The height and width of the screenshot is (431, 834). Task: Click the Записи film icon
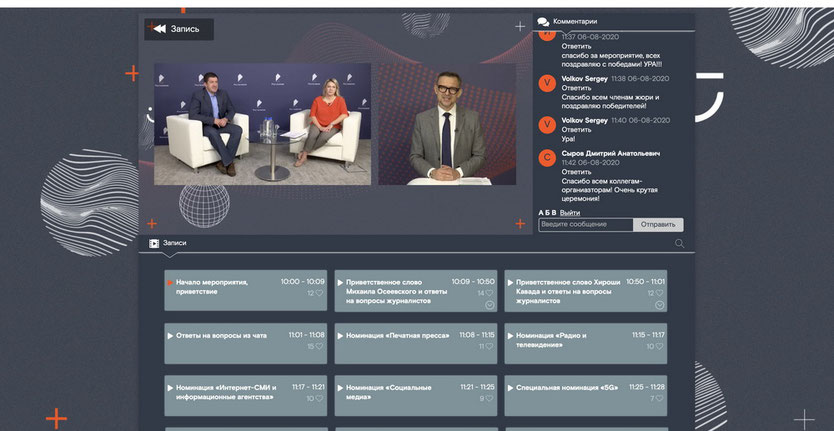click(154, 243)
